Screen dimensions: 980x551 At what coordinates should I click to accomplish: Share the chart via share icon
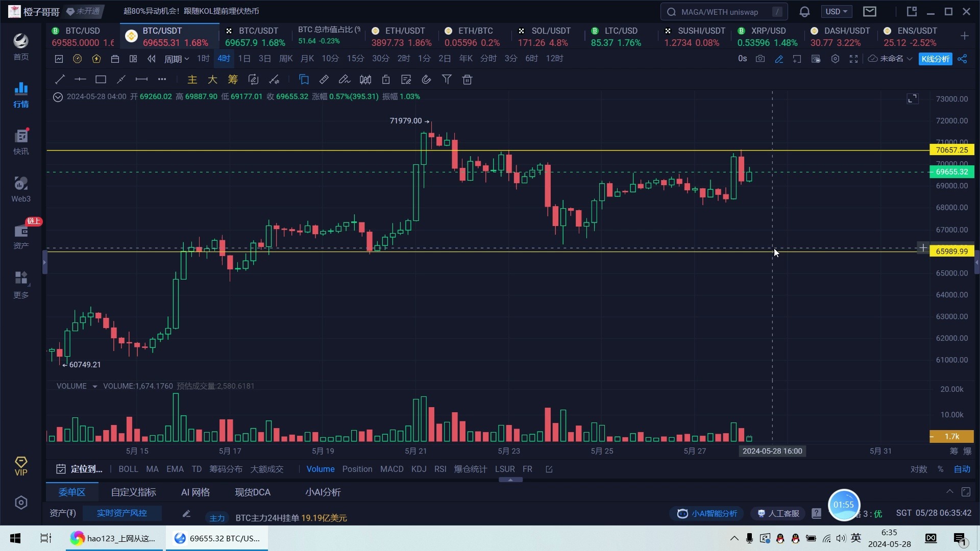962,59
